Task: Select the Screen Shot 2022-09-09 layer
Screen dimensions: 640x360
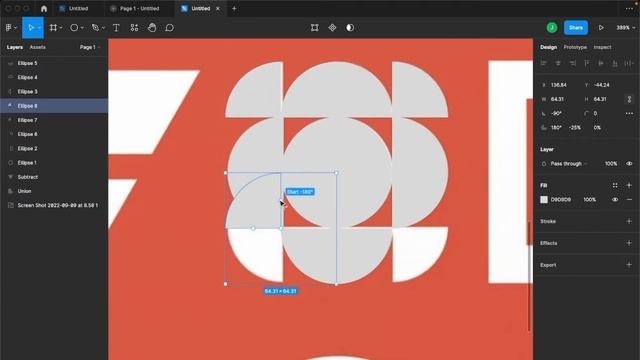Action: (54, 205)
